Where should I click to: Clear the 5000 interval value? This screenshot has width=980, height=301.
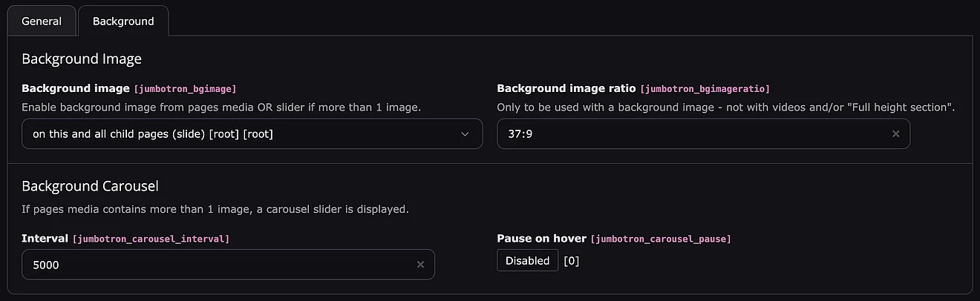click(x=420, y=265)
